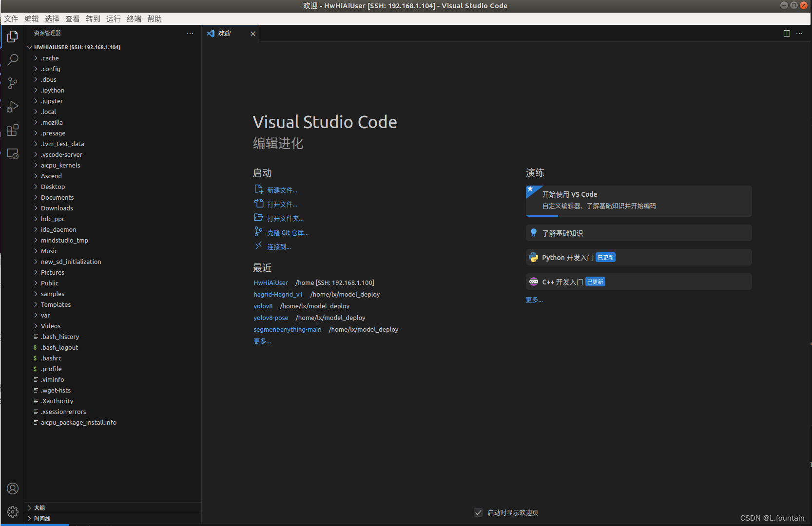Expand the .cache folder
This screenshot has height=526, width=812.
tap(36, 58)
